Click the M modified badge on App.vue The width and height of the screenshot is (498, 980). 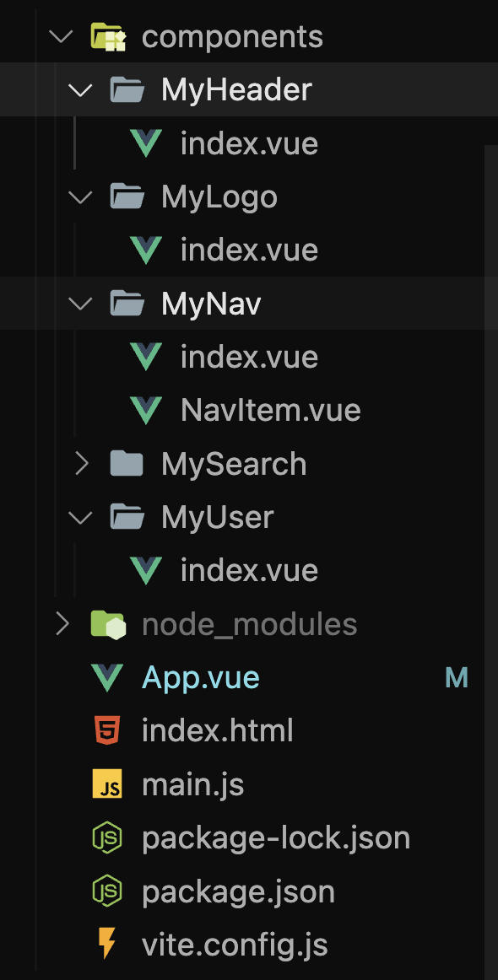[x=456, y=677]
